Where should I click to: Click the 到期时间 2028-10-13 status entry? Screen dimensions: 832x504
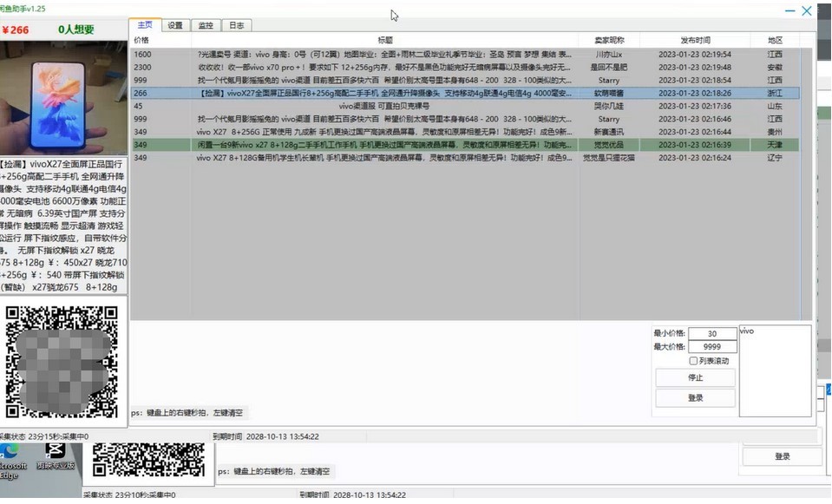(265, 436)
